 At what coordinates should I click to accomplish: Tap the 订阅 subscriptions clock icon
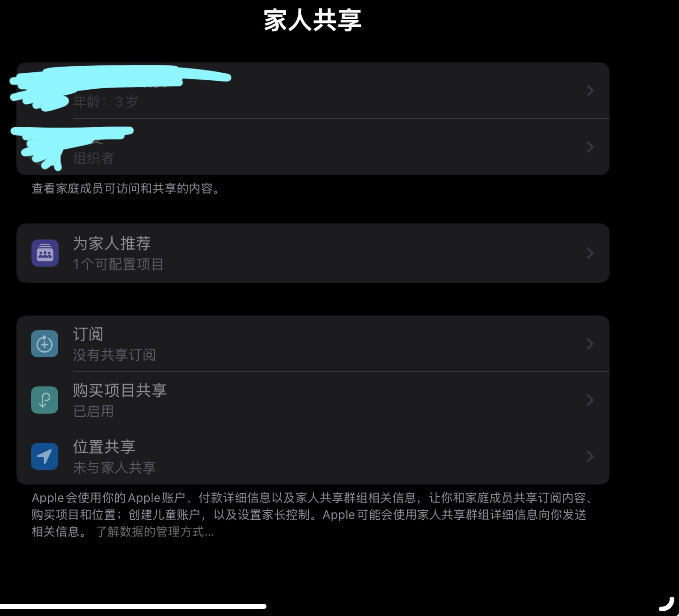[x=45, y=344]
